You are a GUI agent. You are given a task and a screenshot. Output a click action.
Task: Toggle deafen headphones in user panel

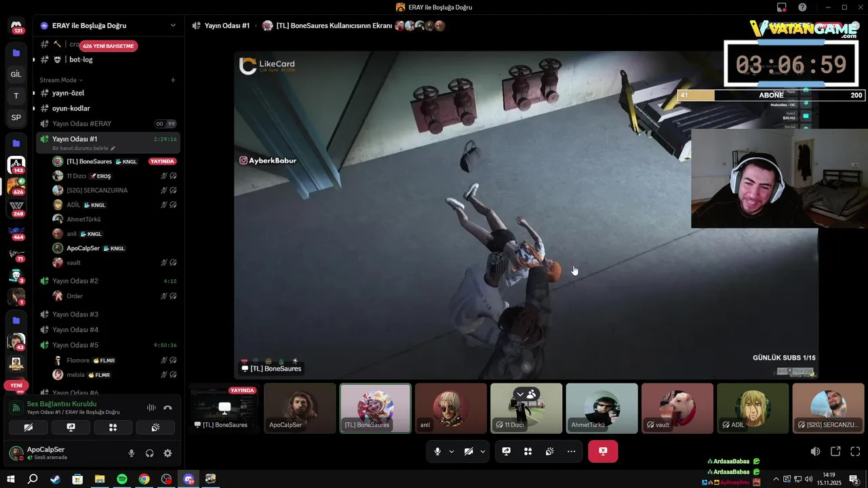pyautogui.click(x=149, y=453)
